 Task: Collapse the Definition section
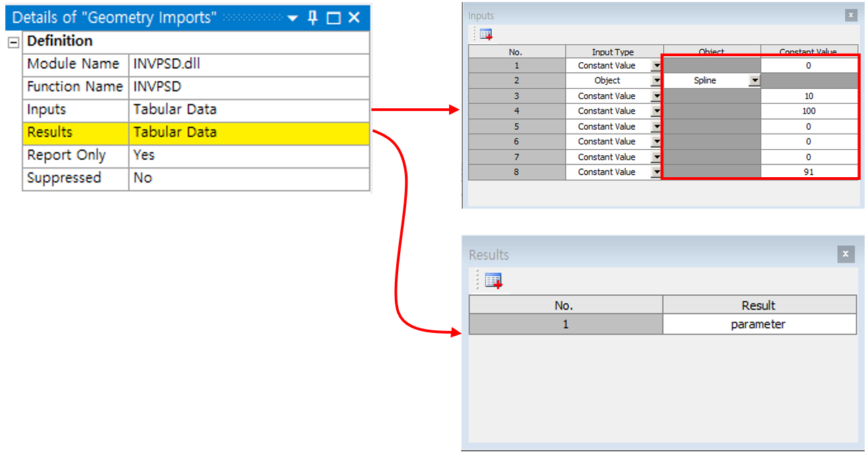[x=13, y=42]
